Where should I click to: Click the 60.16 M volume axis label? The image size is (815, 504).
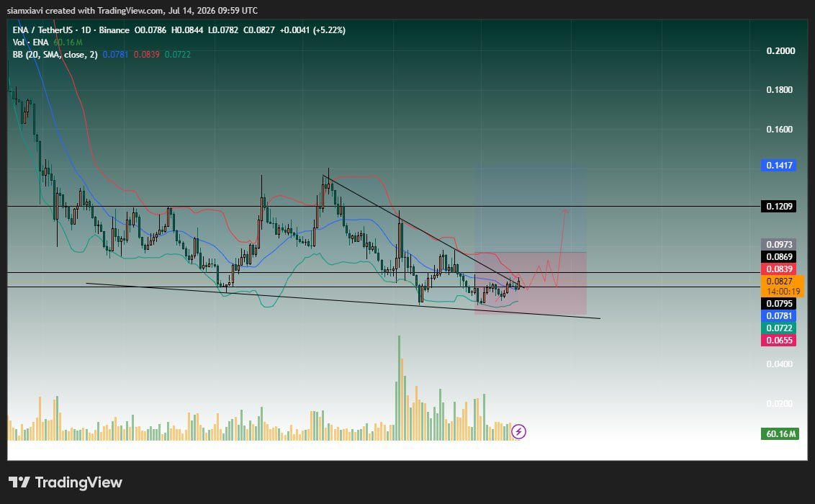point(780,433)
